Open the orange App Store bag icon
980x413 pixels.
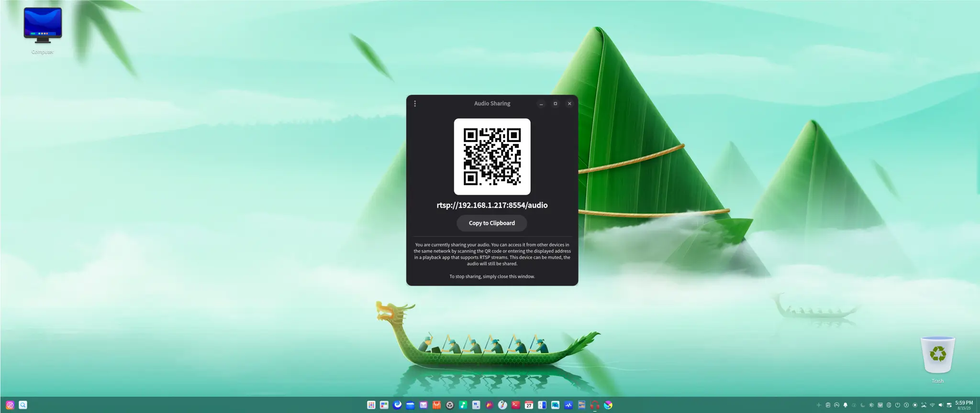(437, 405)
